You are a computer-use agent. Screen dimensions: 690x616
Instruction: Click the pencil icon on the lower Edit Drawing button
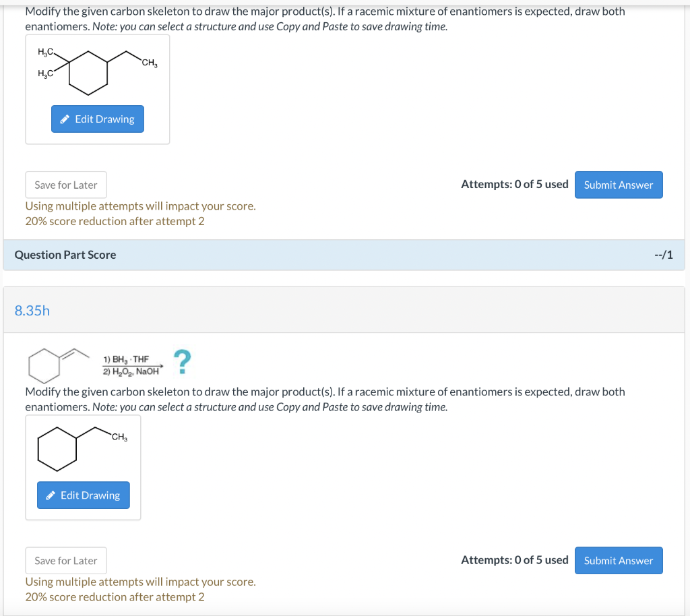[x=51, y=495]
